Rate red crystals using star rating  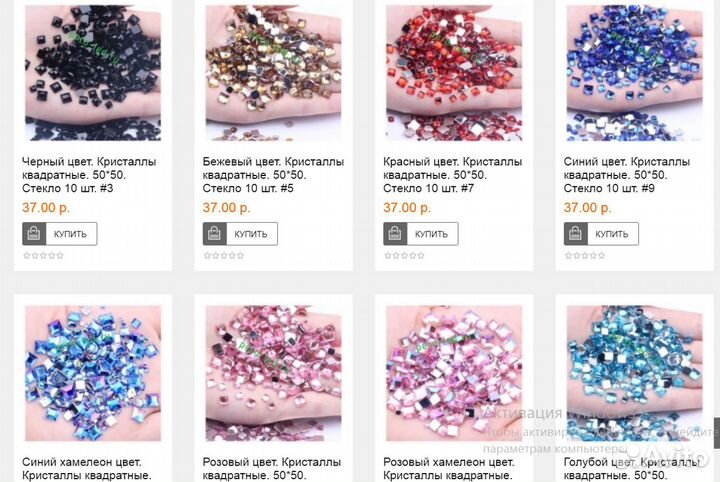(404, 255)
